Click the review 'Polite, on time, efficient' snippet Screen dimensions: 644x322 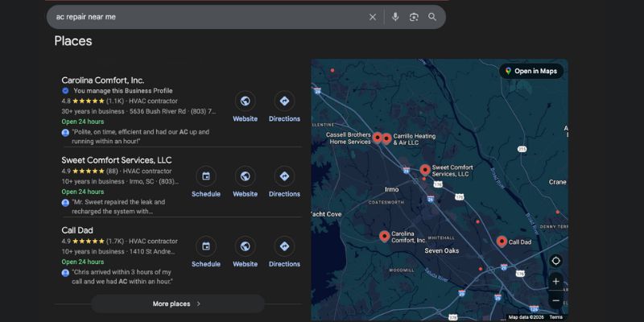click(x=140, y=136)
